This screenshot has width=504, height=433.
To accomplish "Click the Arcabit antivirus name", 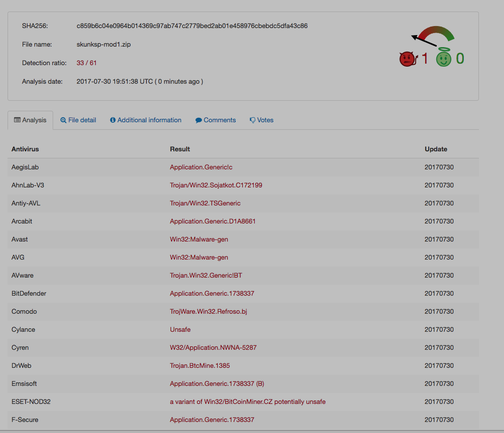I will tap(22, 222).
